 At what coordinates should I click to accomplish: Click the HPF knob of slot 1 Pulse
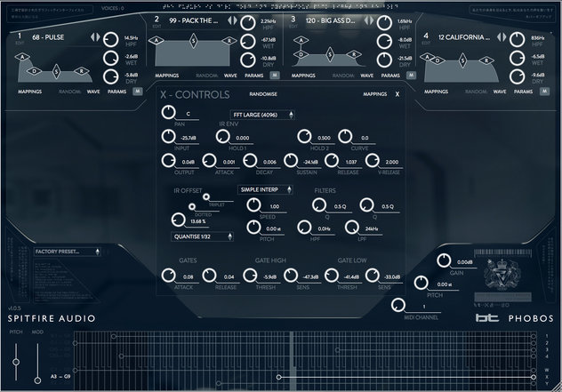(x=111, y=39)
